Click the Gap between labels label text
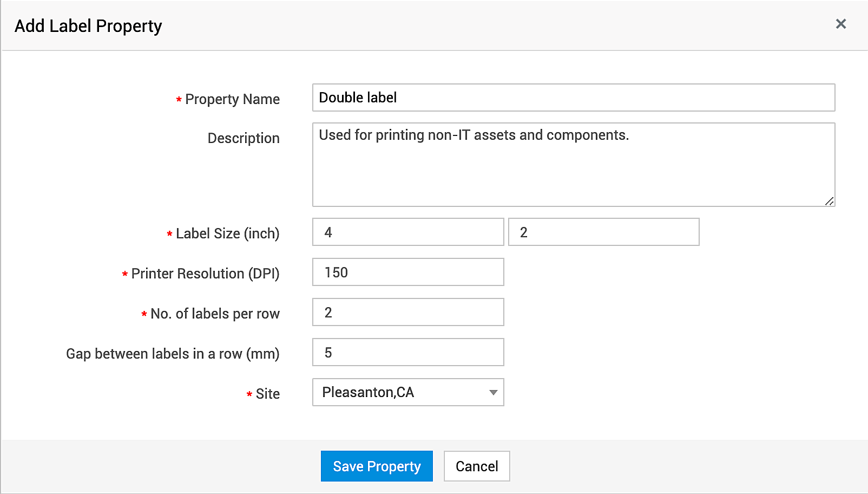The height and width of the screenshot is (494, 868). point(173,354)
